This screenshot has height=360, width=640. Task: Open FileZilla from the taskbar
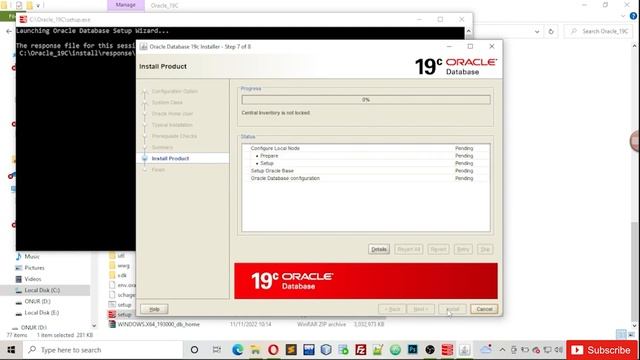(360, 350)
